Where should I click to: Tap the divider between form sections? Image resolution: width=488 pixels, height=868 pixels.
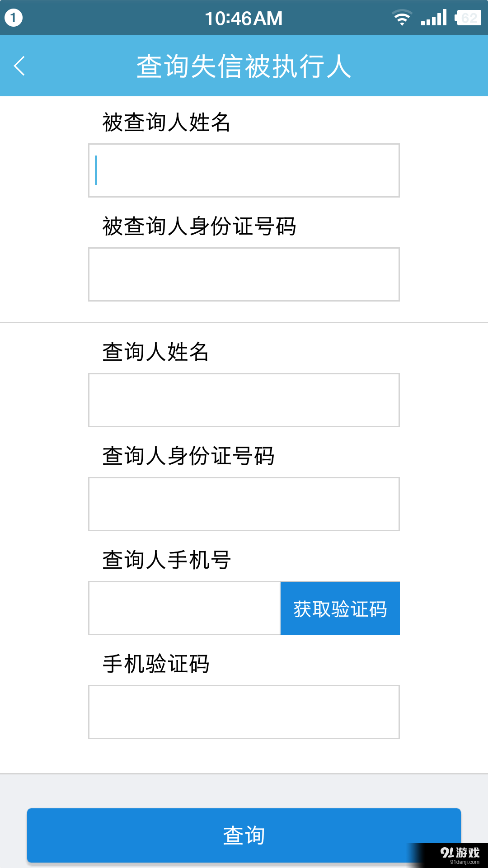pos(244,323)
